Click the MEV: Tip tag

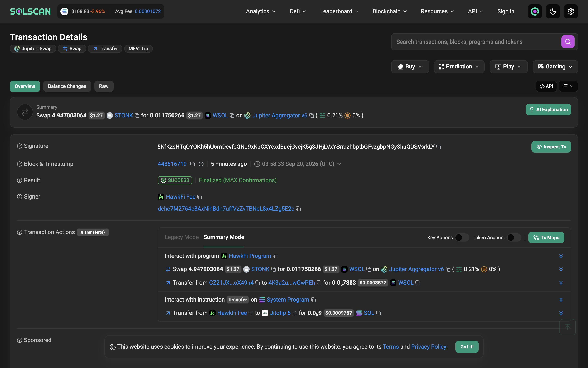[x=138, y=49]
